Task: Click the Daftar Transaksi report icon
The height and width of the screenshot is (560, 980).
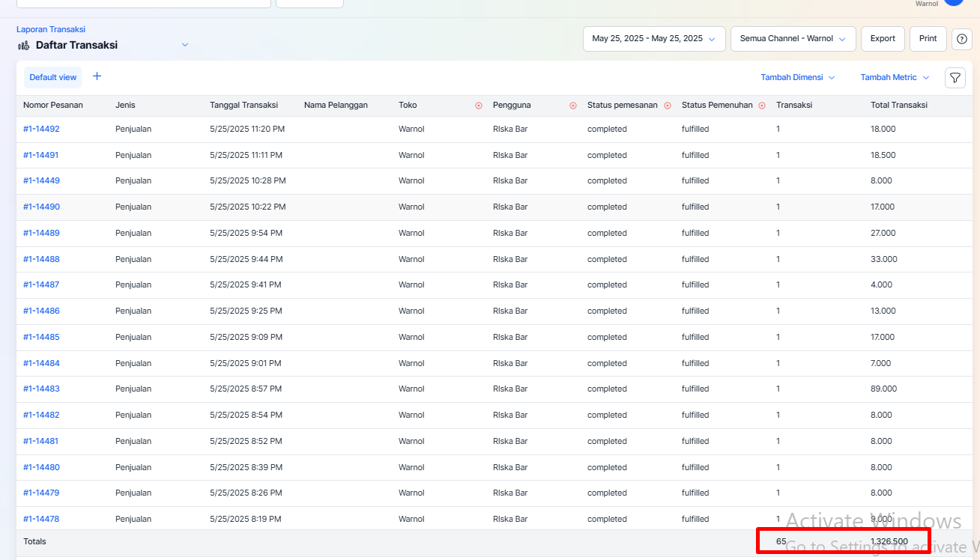Action: coord(24,46)
